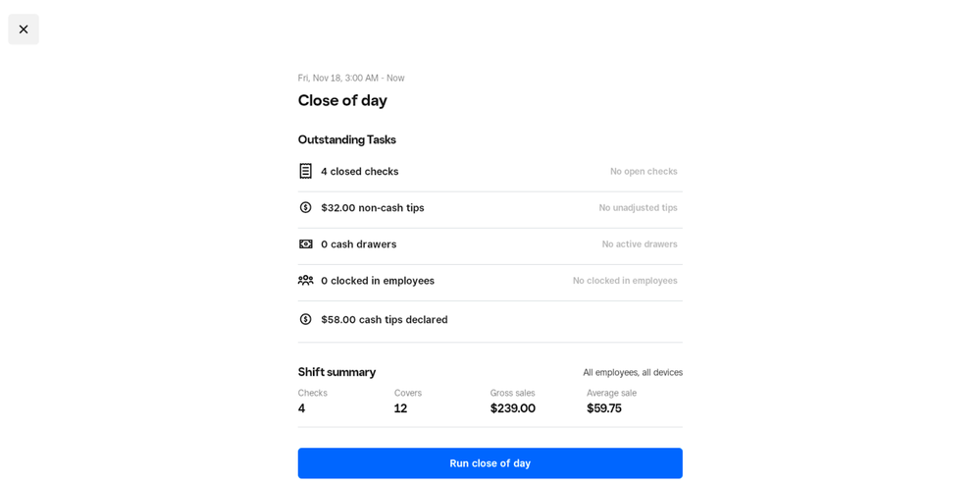The image size is (980, 485).
Task: Click the cash tips declared dollar icon
Action: (x=305, y=319)
